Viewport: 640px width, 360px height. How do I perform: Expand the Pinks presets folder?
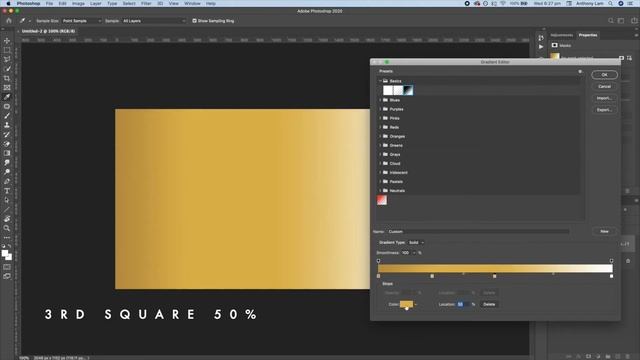(380, 118)
